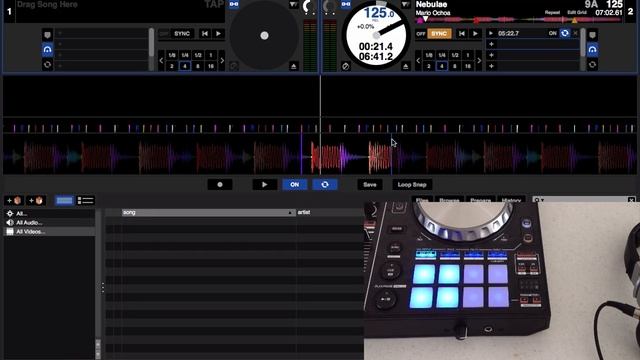The height and width of the screenshot is (360, 640).
Task: Set 1/2 beat autoloop on deck 2
Action: (x=455, y=55)
